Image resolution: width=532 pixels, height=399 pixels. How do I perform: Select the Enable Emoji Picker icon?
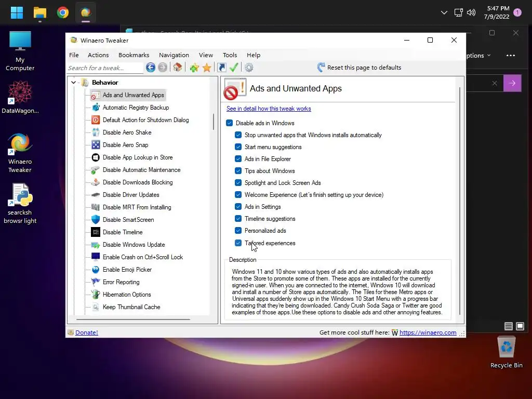pos(96,270)
